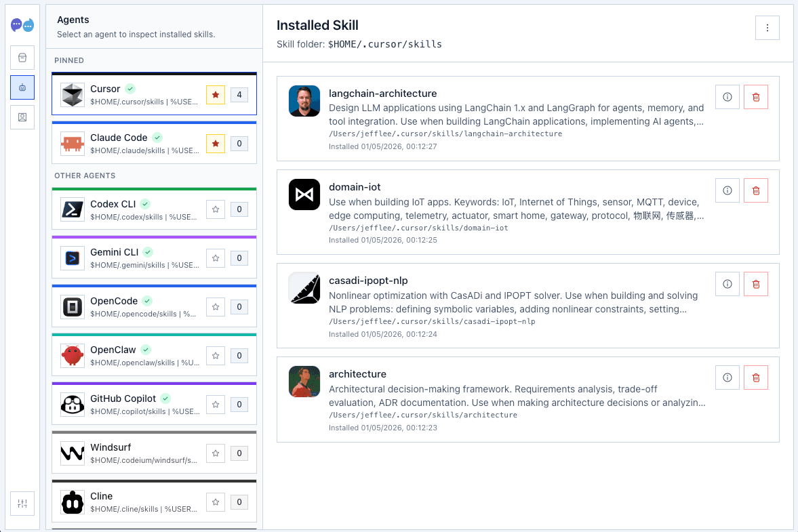Screen dimensions: 798x532
Task: Click the OpenClaw skill count badge
Action: (239, 356)
